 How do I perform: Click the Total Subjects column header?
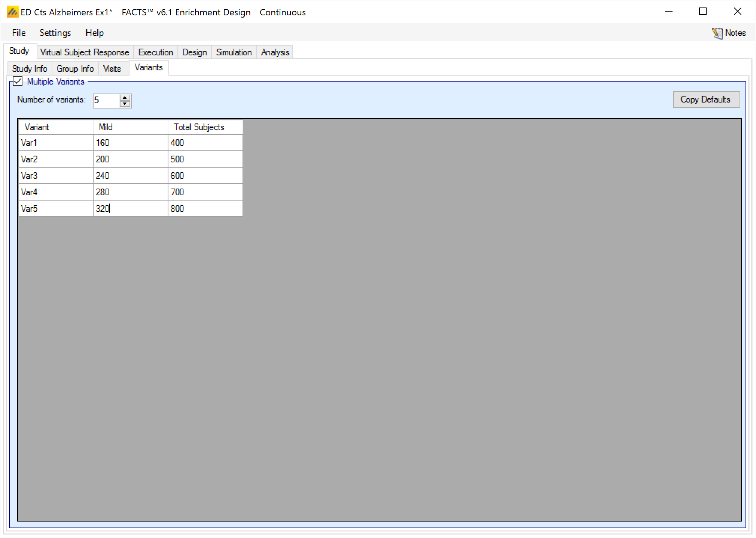tap(205, 127)
